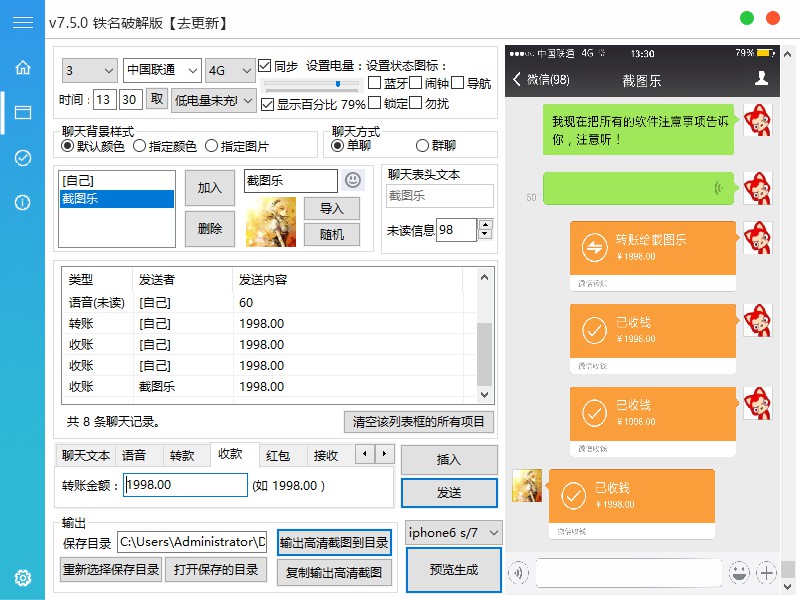Screen dimensions: 800x600
Task: Enable the 导航 status icon checkbox
Action: [x=458, y=83]
